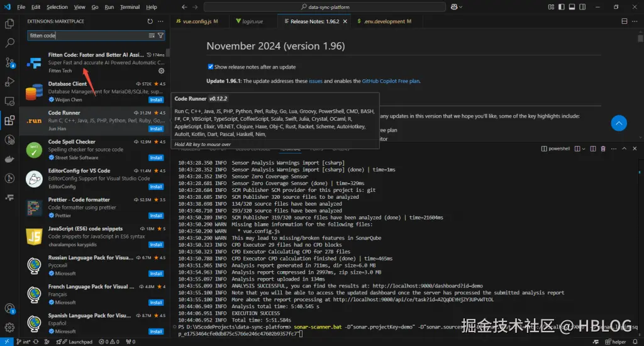
Task: Open the Run and Debug view
Action: pyautogui.click(x=9, y=82)
